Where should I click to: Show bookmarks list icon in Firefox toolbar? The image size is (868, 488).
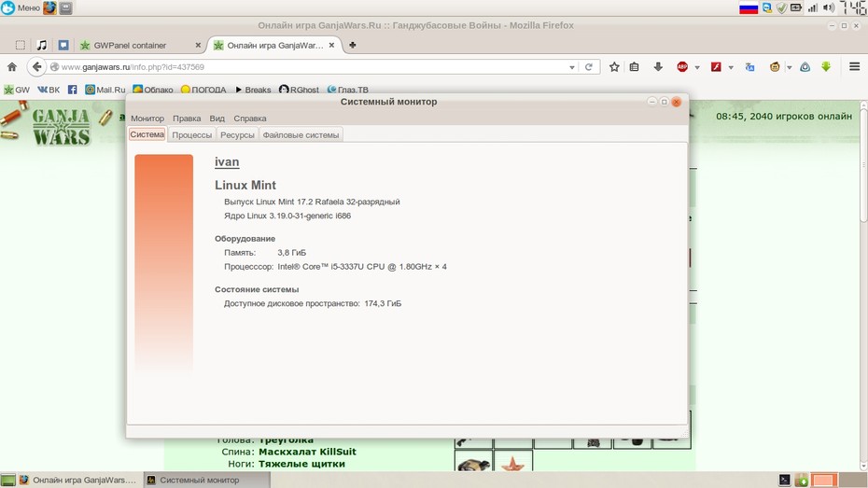635,67
